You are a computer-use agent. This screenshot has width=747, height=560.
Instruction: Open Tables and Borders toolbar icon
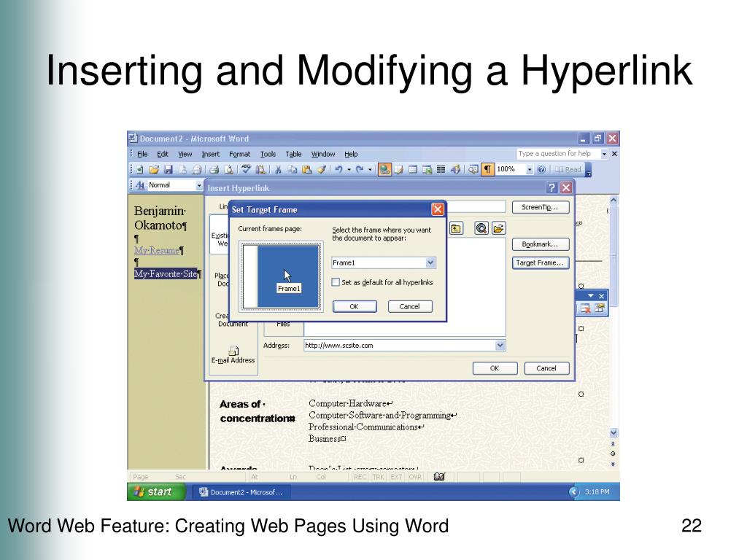[399, 169]
